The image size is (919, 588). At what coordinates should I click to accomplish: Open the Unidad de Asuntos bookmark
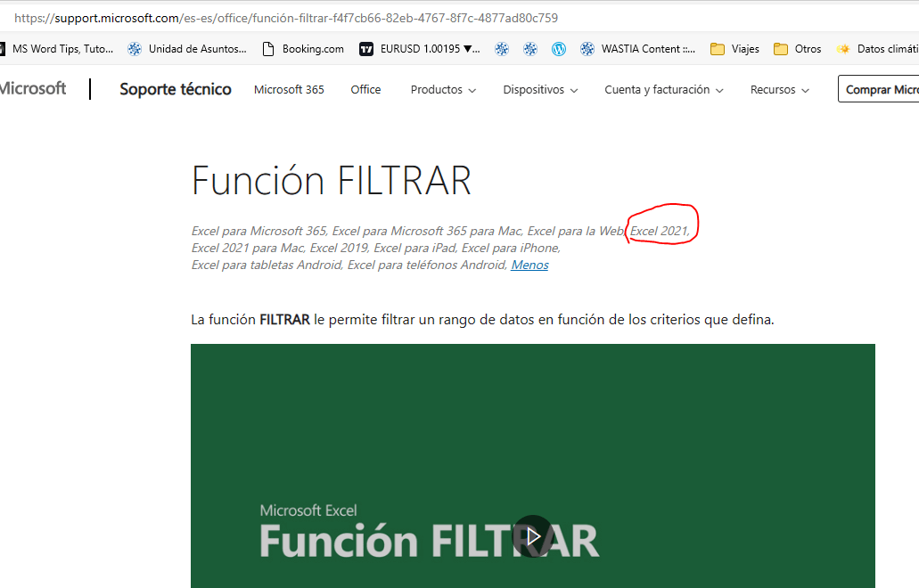pyautogui.click(x=187, y=49)
